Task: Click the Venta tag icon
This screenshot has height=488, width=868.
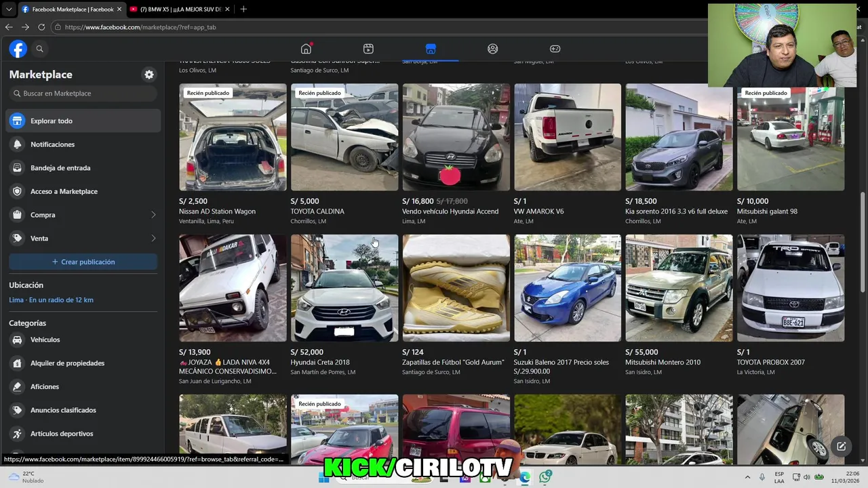Action: coord(17,239)
